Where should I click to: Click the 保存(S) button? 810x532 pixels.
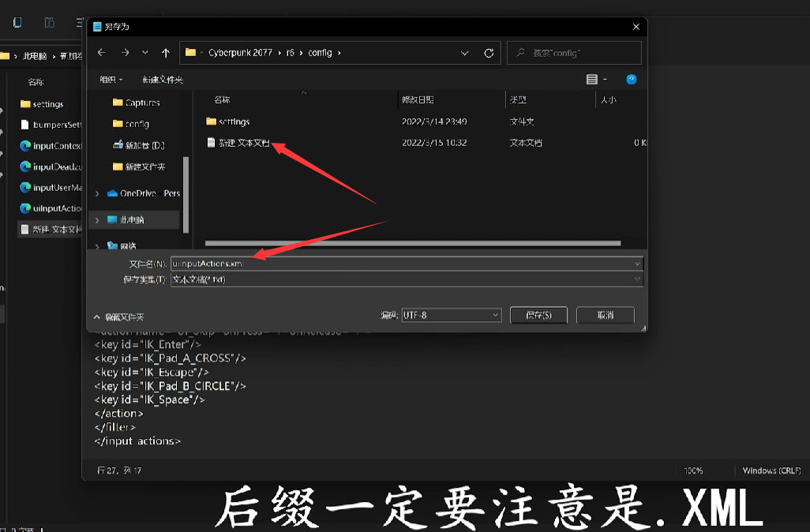[x=539, y=315]
